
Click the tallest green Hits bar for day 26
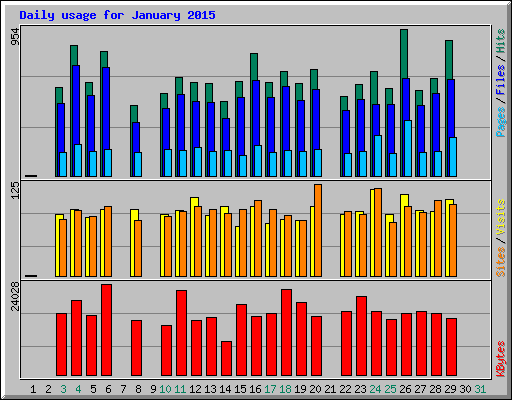[404, 54]
